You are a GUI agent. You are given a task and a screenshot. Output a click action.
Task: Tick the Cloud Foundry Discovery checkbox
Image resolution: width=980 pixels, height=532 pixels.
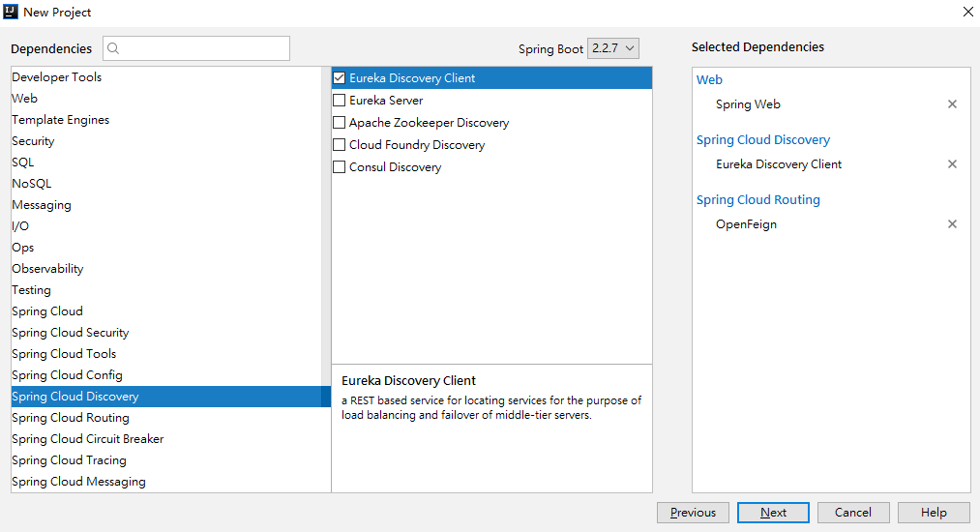click(x=340, y=145)
